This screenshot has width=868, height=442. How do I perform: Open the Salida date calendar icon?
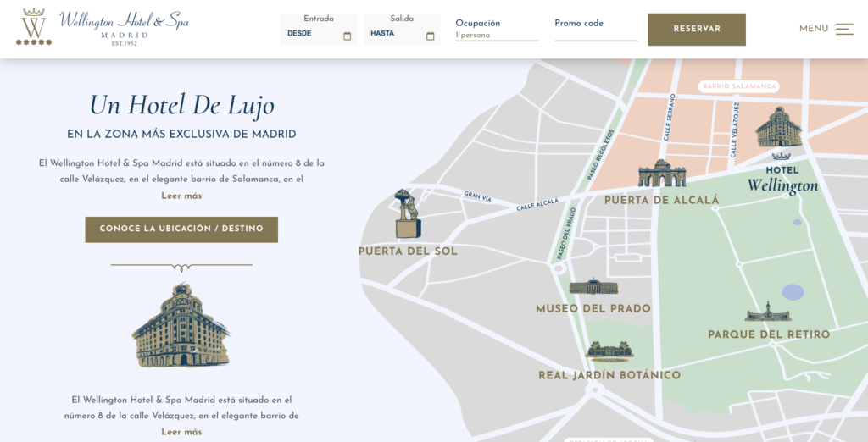(x=430, y=36)
